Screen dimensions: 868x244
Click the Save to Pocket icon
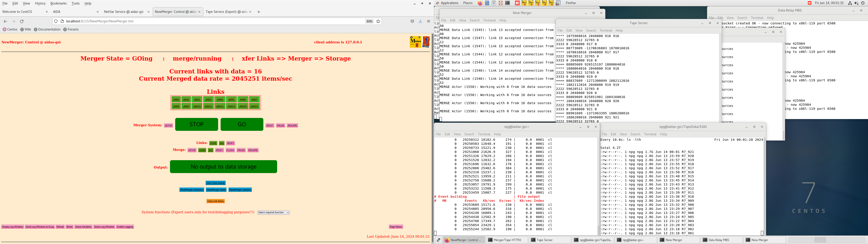412,21
